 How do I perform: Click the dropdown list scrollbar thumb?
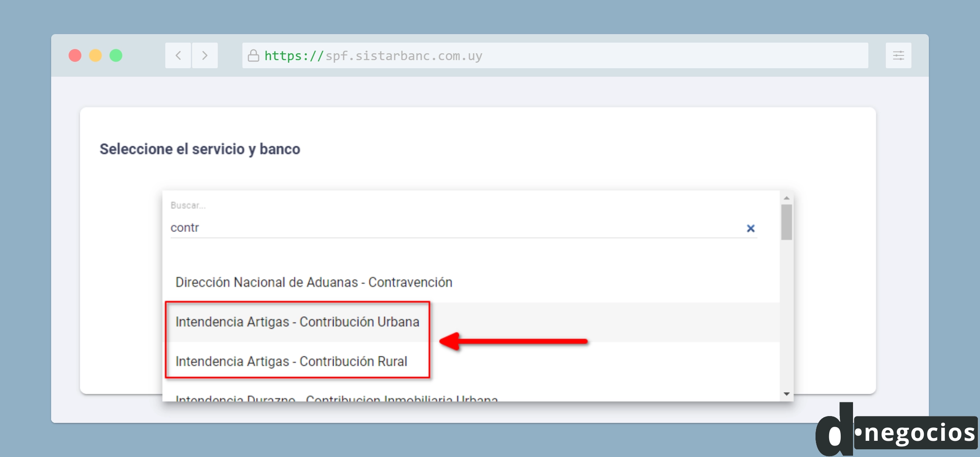pos(787,222)
